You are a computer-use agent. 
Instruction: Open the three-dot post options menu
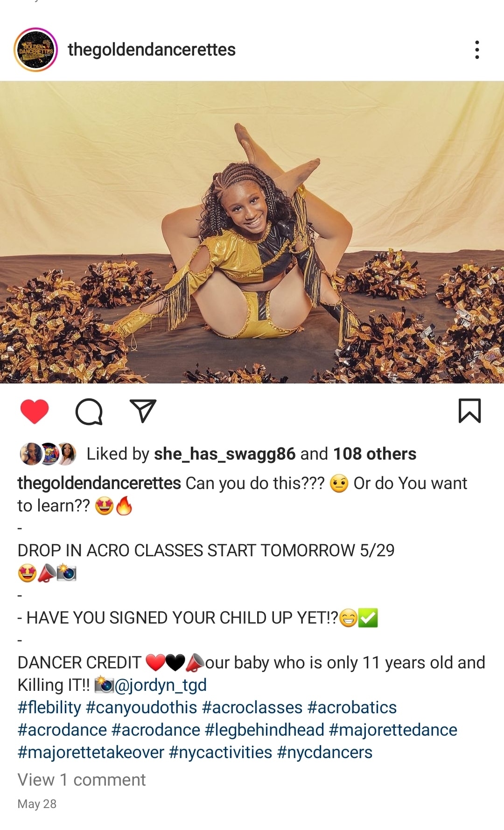tap(477, 50)
